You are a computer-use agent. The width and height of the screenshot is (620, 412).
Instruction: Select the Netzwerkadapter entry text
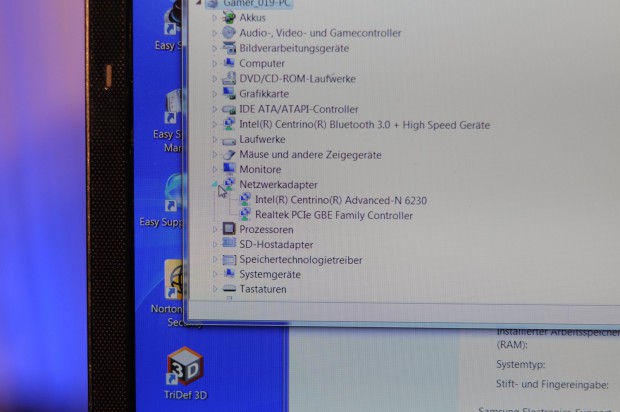pos(278,185)
